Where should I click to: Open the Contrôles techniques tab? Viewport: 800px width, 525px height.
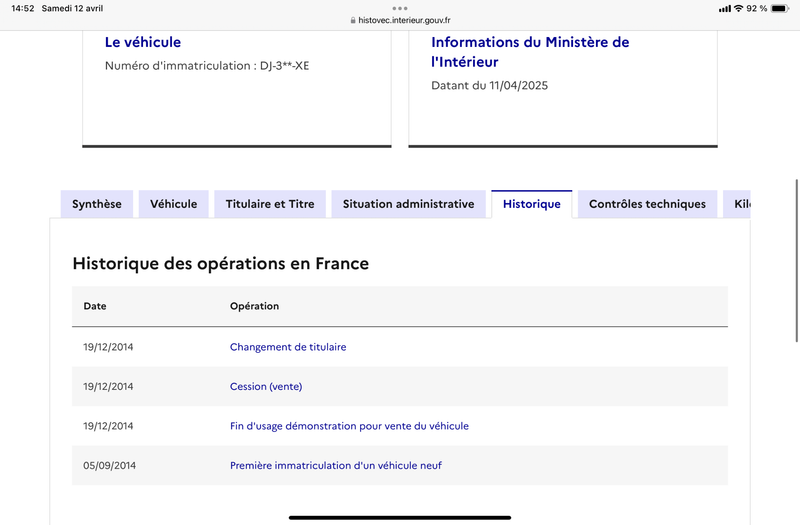pyautogui.click(x=647, y=204)
